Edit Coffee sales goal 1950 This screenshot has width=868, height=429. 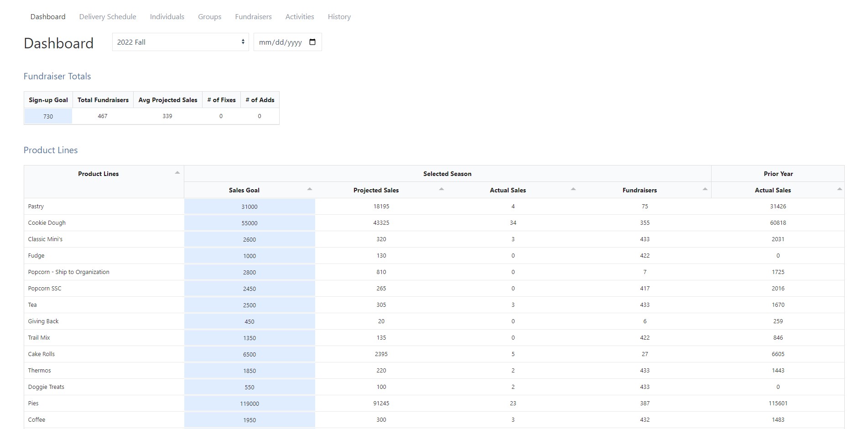249,420
